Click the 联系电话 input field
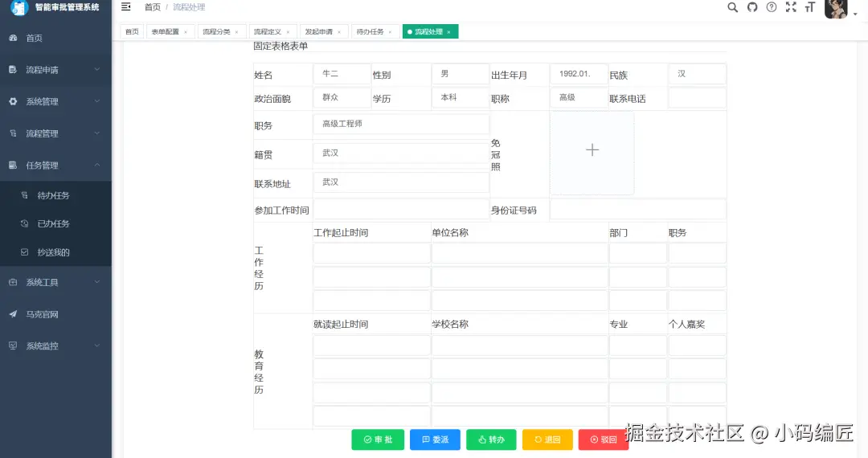Viewport: 868px width, 458px height. [x=697, y=97]
